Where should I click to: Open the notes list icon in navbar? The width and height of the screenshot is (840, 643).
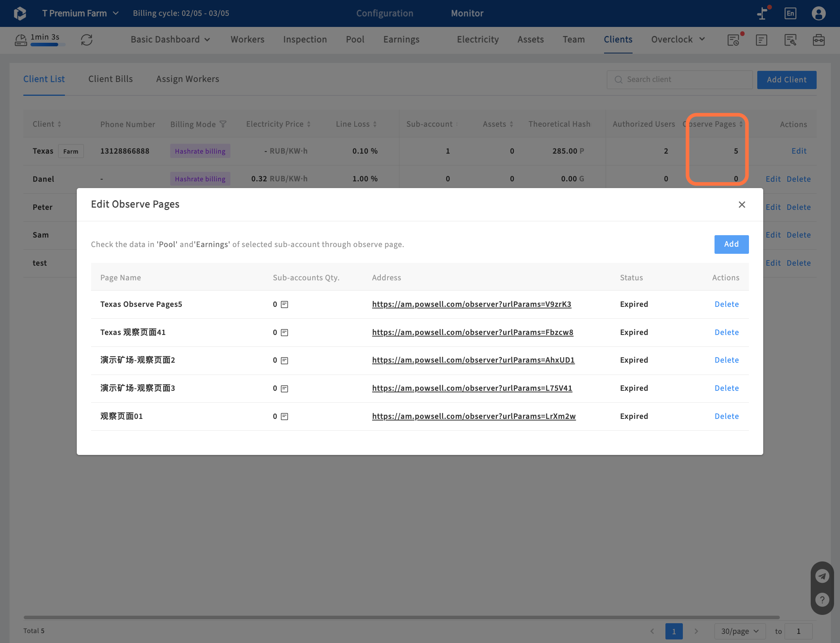click(x=761, y=40)
